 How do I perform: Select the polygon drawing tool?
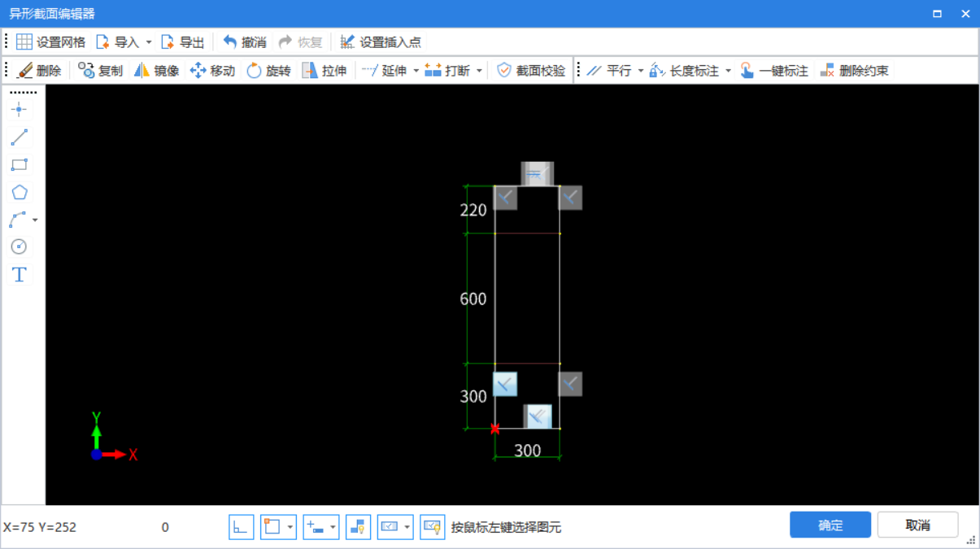click(x=19, y=193)
